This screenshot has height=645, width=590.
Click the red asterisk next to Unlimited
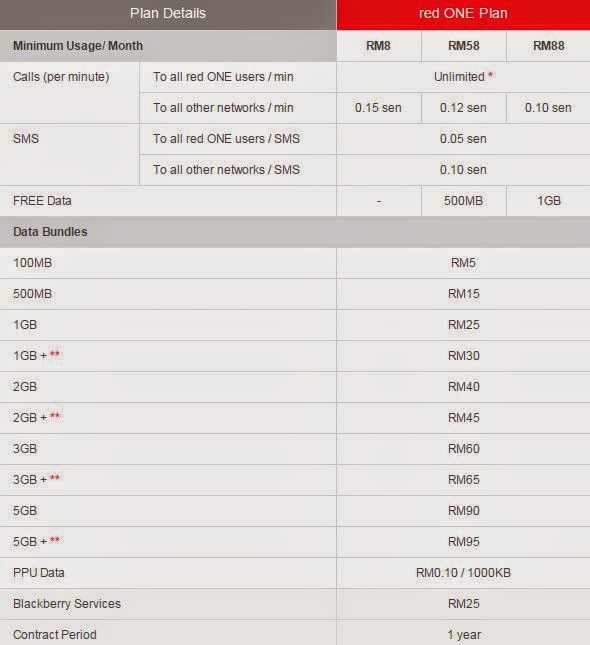point(490,76)
